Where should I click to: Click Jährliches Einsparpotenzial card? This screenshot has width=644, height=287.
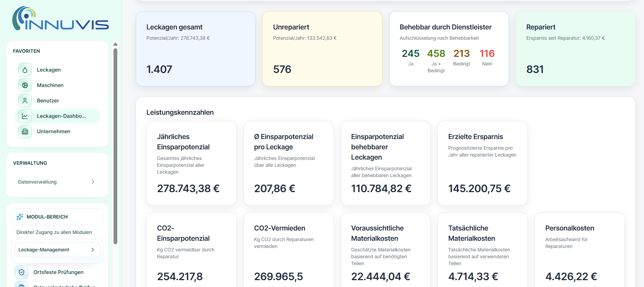192,163
